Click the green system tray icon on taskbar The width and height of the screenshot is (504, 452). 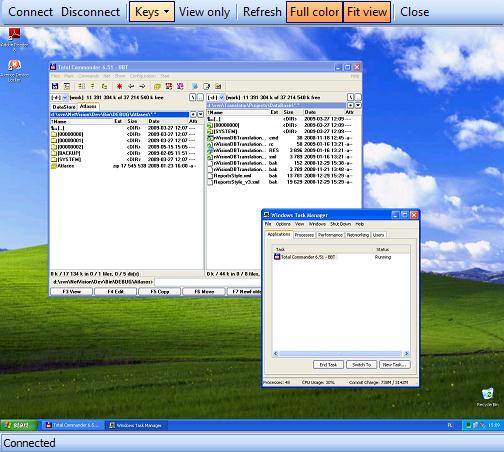468,425
